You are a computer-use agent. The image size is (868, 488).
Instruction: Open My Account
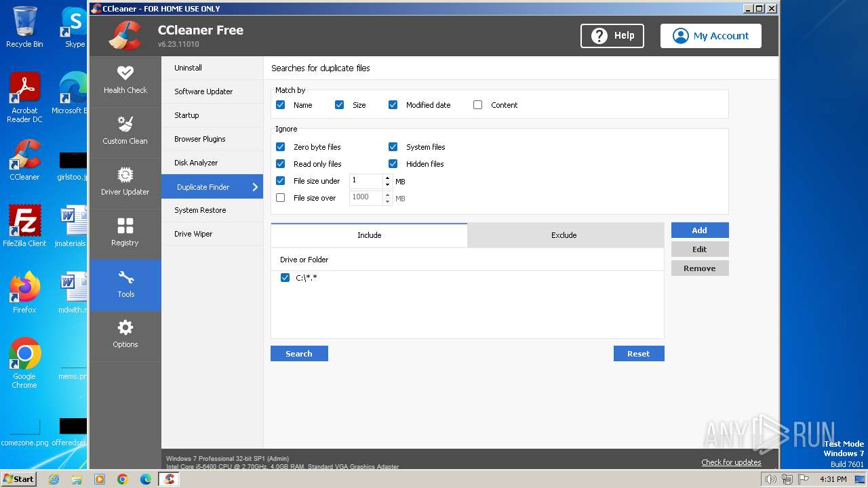tap(711, 36)
